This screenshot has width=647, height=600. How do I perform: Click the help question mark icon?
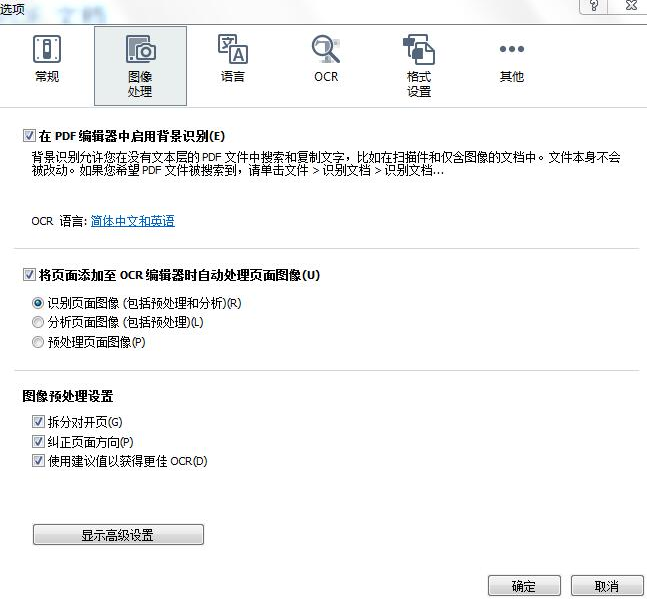point(594,6)
